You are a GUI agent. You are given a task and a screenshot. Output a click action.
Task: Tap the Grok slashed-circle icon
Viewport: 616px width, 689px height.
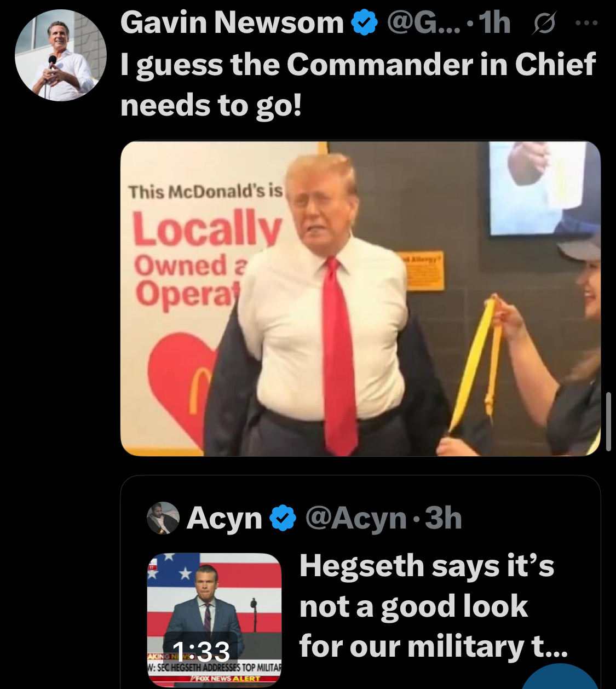click(543, 24)
